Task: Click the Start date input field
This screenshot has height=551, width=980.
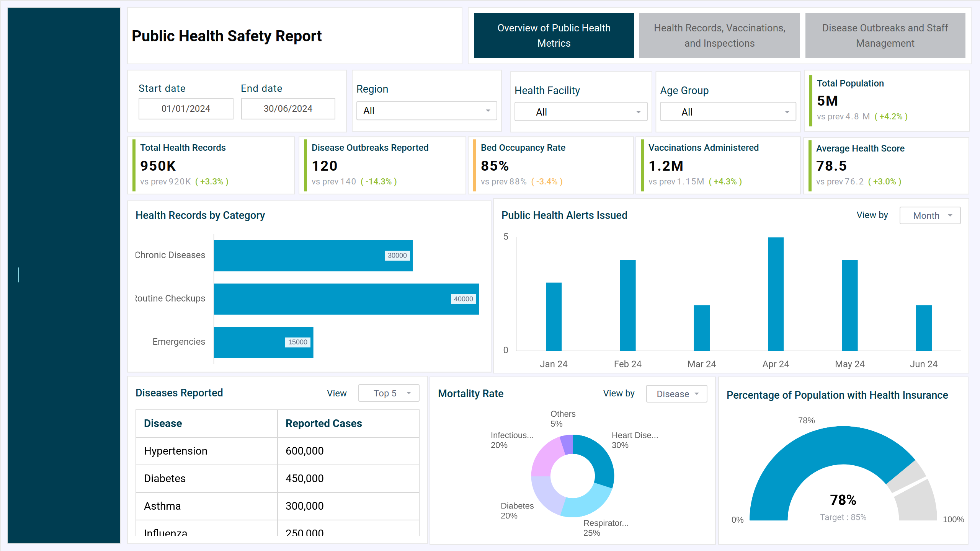Action: pyautogui.click(x=186, y=109)
